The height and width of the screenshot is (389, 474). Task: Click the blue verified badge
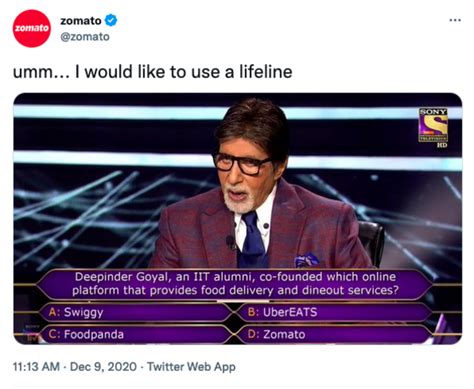pos(111,20)
